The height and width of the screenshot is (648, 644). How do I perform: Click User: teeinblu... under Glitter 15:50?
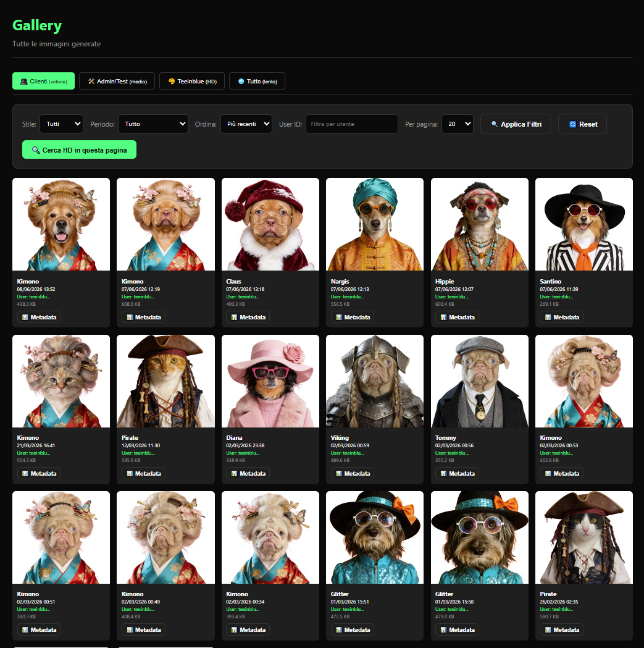click(452, 609)
